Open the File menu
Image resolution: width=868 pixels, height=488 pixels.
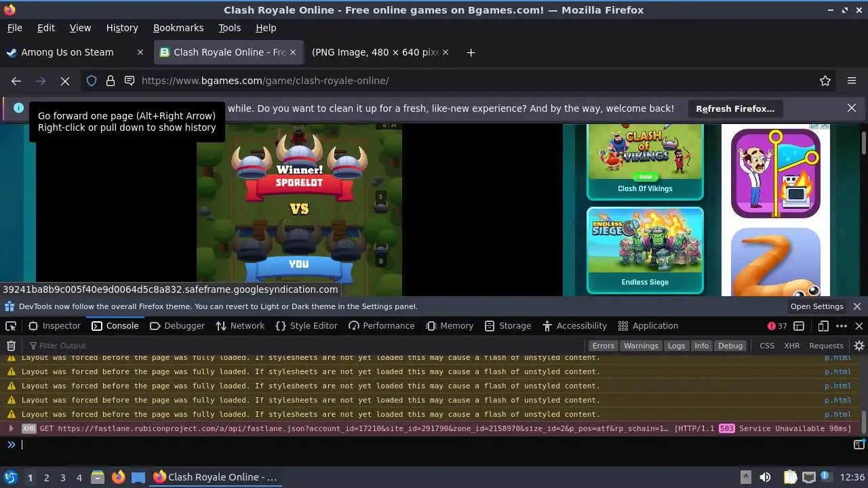14,28
